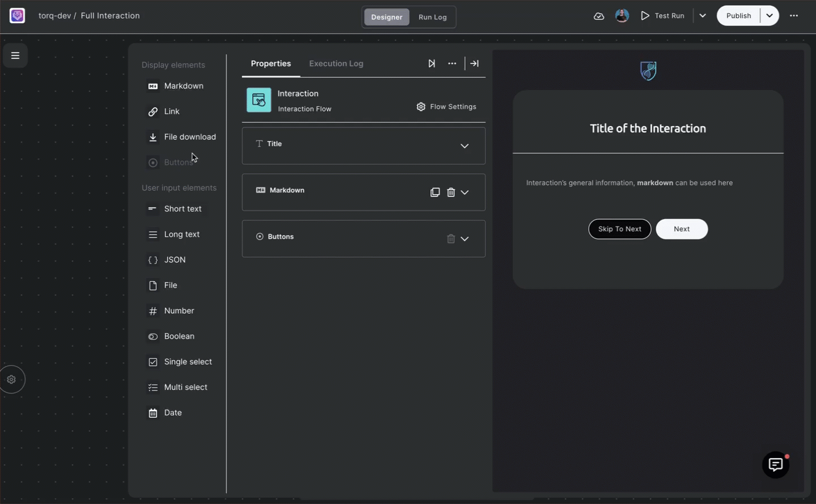Click the cloud sync status icon
Screen dimensions: 816x504
click(598, 16)
